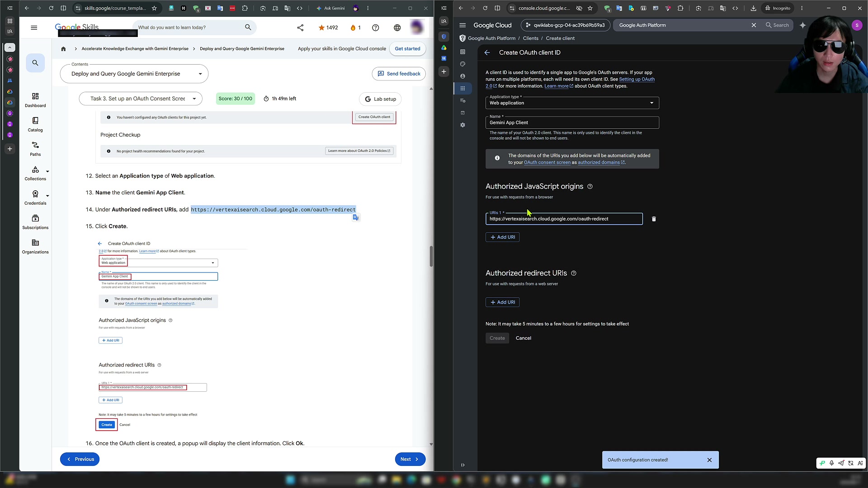
Task: Cancel the OAuth client creation
Action: coord(524,338)
